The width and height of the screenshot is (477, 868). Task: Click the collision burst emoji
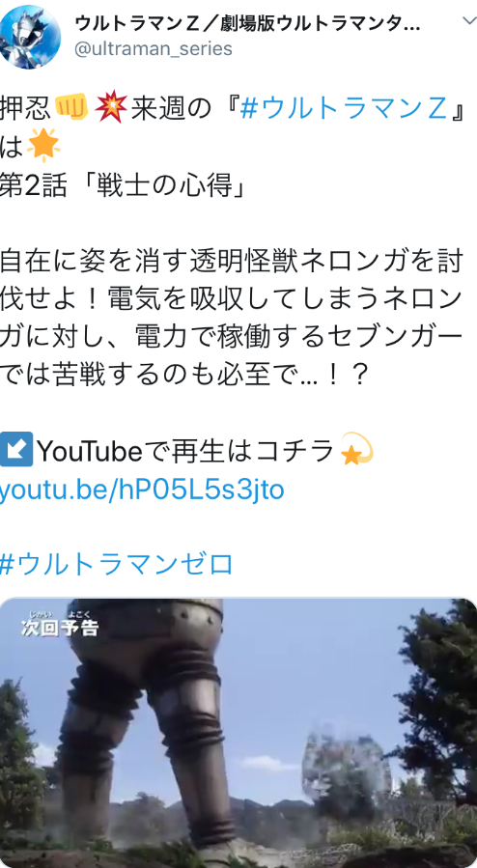(x=111, y=107)
